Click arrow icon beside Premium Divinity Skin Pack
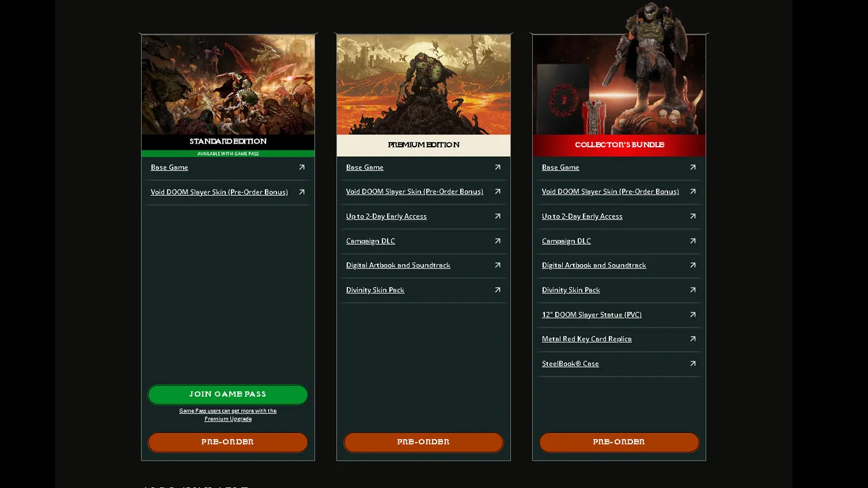This screenshot has height=488, width=868. 497,290
